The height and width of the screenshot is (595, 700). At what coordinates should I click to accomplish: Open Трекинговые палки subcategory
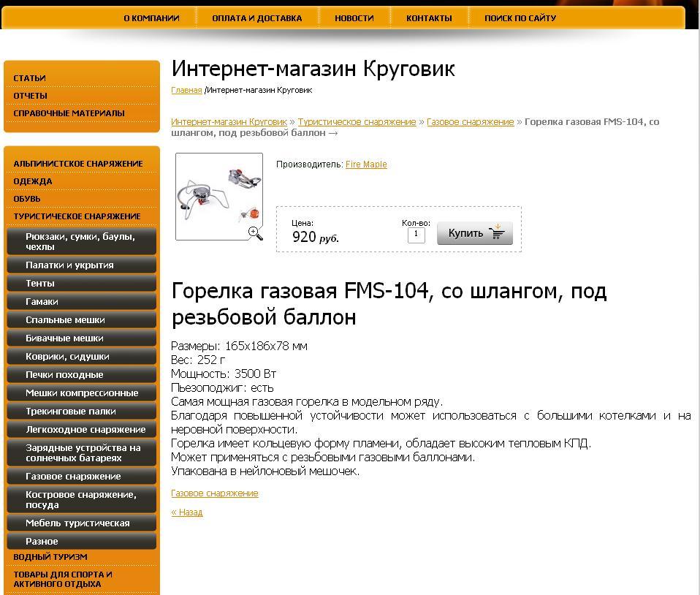click(x=71, y=412)
